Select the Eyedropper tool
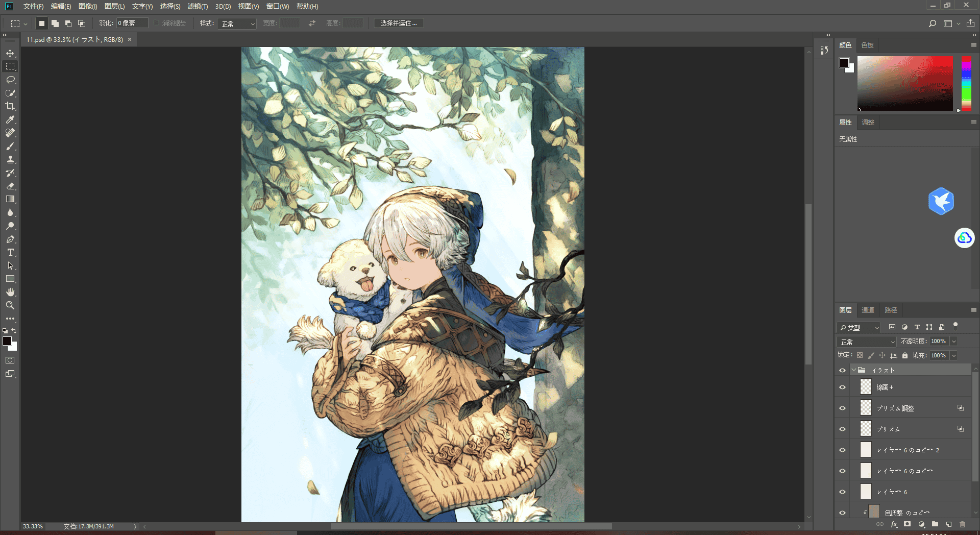980x535 pixels. point(10,119)
